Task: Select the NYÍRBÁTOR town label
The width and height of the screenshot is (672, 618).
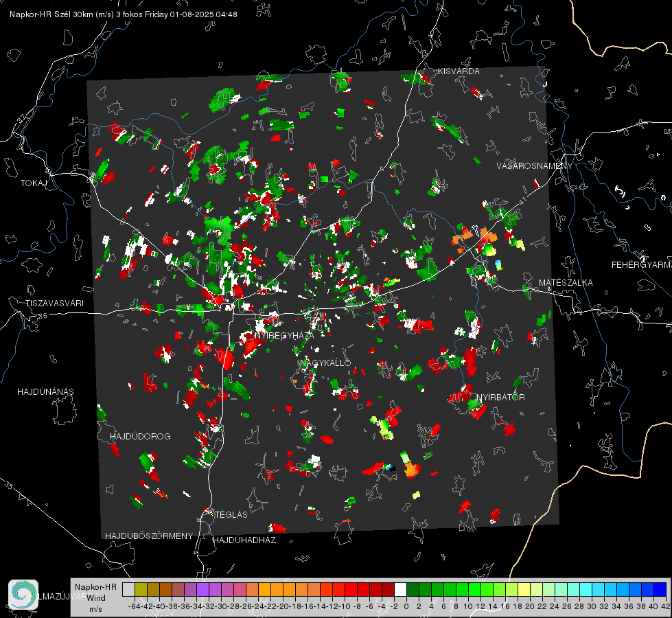Action: [501, 398]
